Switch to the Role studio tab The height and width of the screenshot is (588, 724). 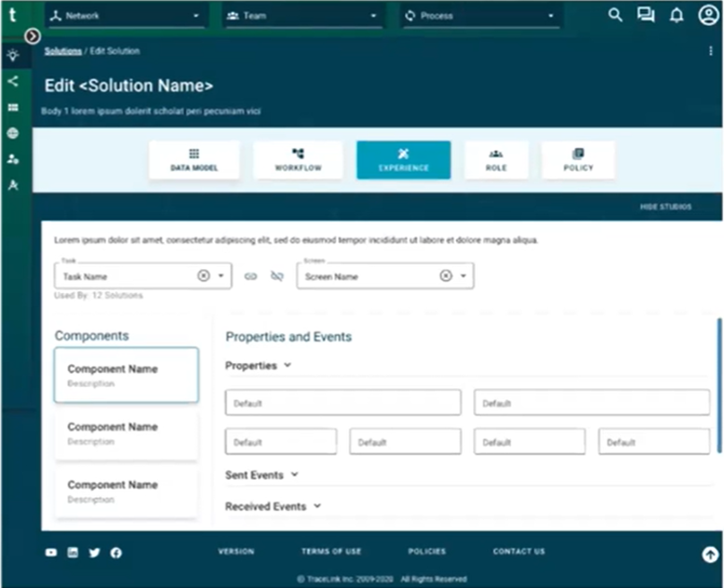point(496,160)
